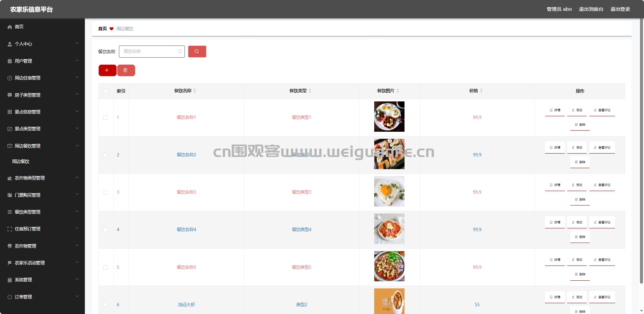
Task: Click 删除 for 餐饮名称3 row
Action: pos(580,199)
